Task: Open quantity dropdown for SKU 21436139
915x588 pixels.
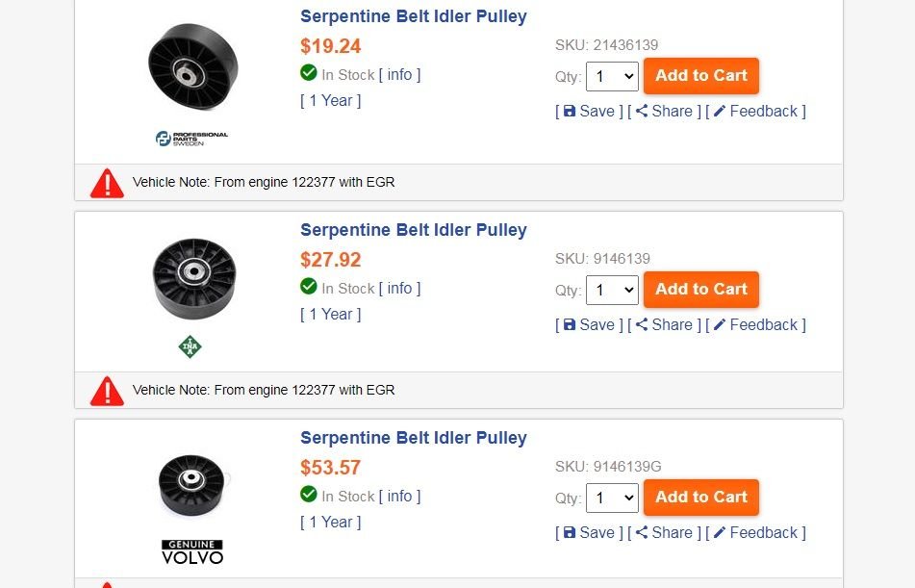Action: 612,77
